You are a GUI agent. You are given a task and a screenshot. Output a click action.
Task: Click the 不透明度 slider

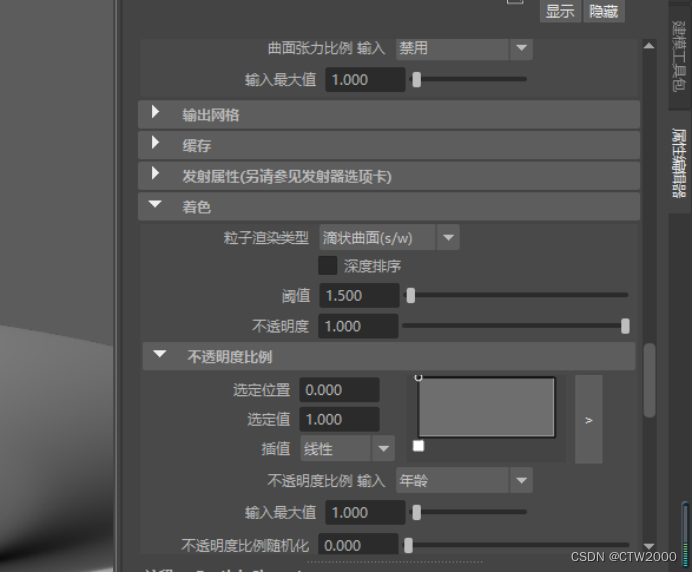pos(516,326)
